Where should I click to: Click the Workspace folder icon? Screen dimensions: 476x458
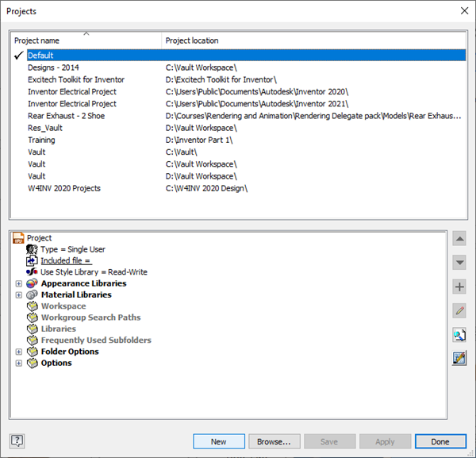[x=33, y=306]
